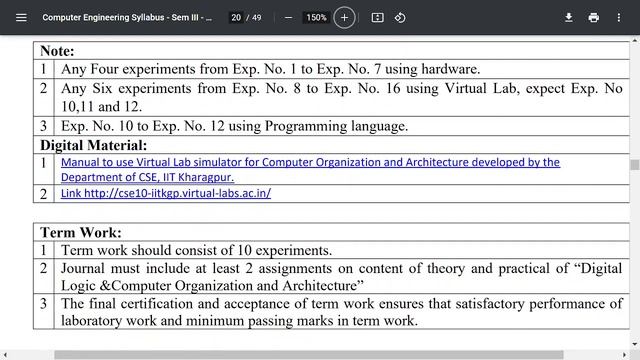Open the Department of CSE, IIT Kharagpur link
The width and height of the screenshot is (640, 360).
(x=147, y=178)
